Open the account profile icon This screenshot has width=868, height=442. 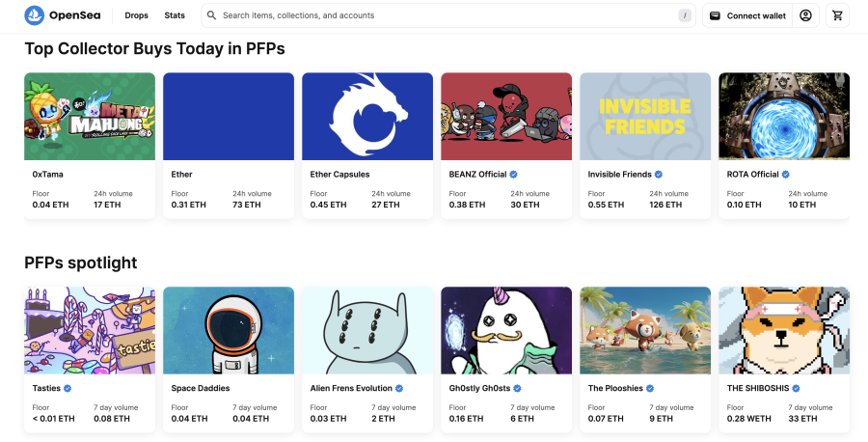(x=805, y=15)
